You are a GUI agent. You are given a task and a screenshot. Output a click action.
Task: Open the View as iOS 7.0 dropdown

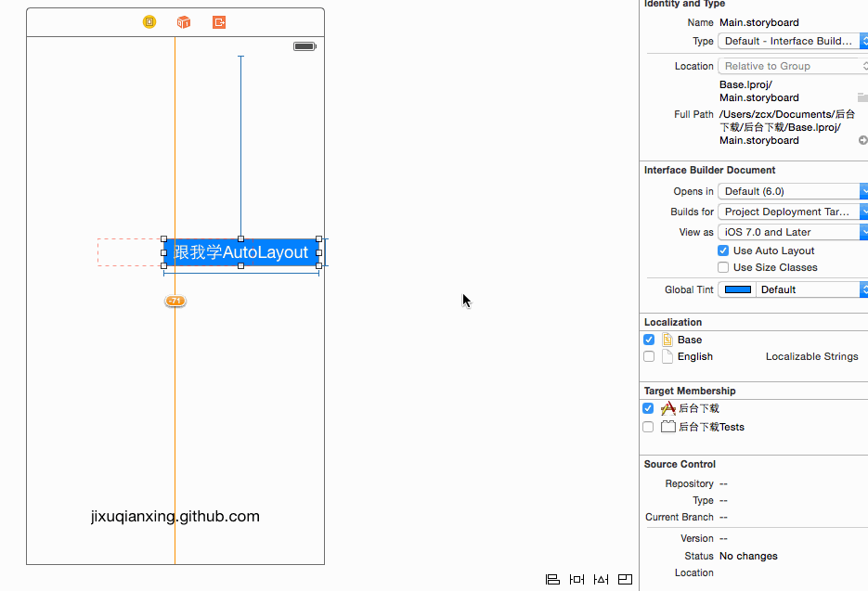point(792,232)
